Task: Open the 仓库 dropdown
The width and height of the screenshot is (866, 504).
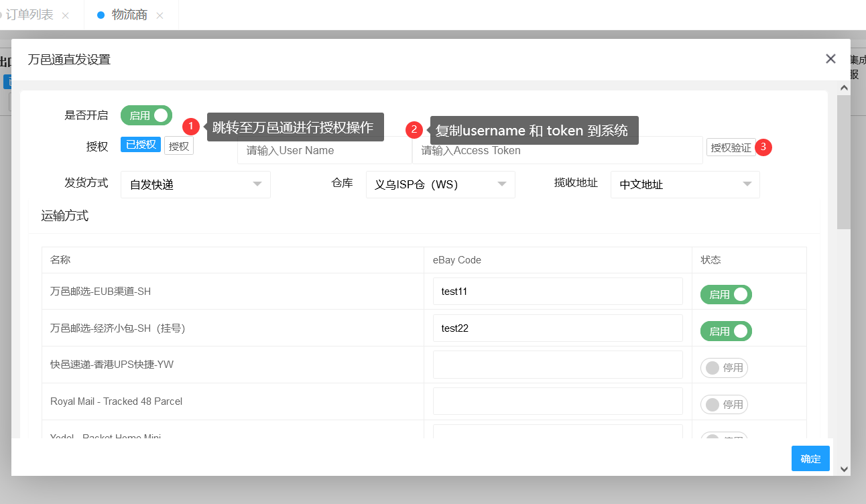Action: point(440,184)
